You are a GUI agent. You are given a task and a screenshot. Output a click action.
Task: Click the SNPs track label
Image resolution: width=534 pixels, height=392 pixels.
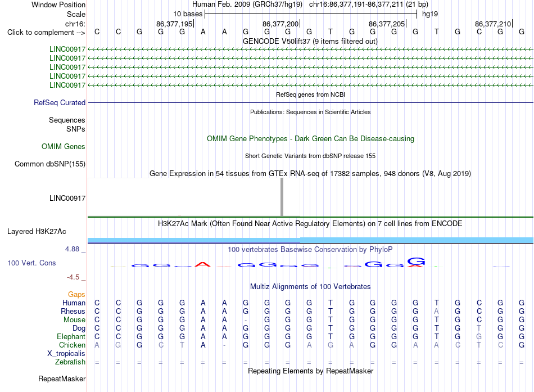pyautogui.click(x=76, y=129)
